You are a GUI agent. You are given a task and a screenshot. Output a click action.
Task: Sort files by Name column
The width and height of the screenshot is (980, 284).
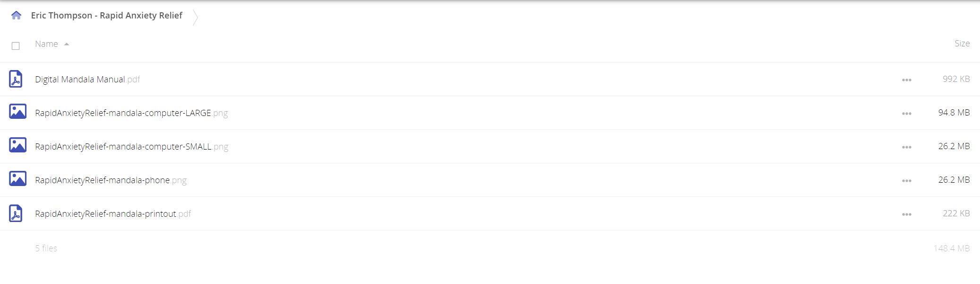tap(46, 44)
